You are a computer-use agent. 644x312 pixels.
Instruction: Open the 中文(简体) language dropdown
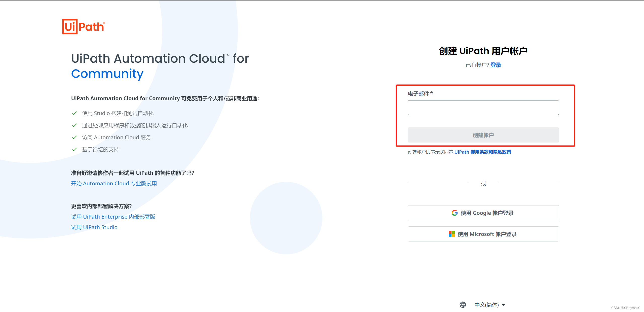[x=486, y=305]
